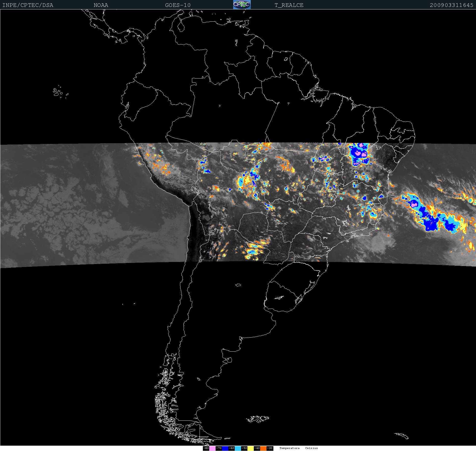
Task: Click the T_REALCE product label
Action: [x=289, y=5]
